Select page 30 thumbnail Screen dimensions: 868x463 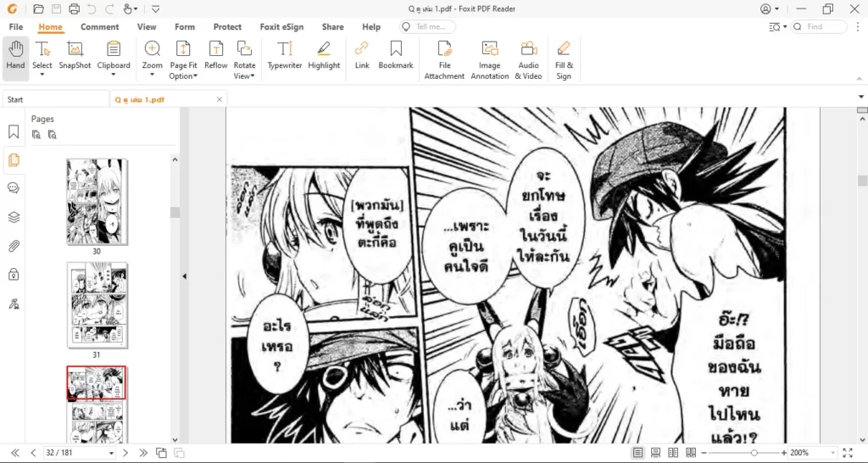[97, 202]
